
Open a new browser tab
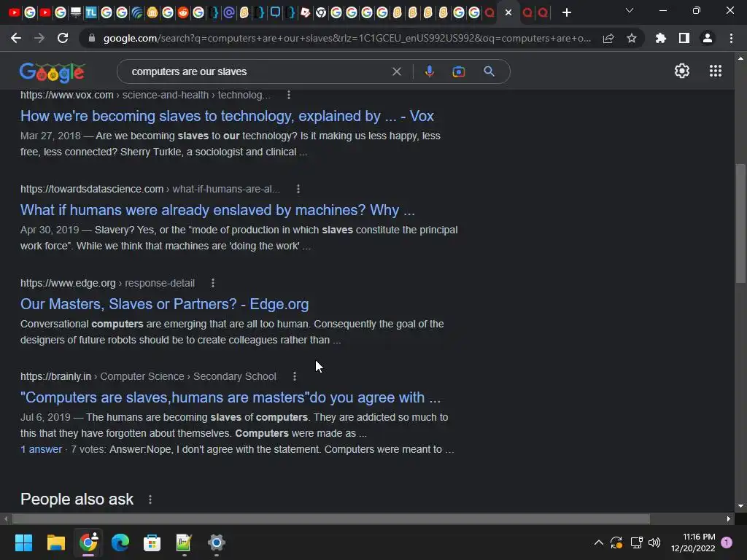pyautogui.click(x=566, y=13)
